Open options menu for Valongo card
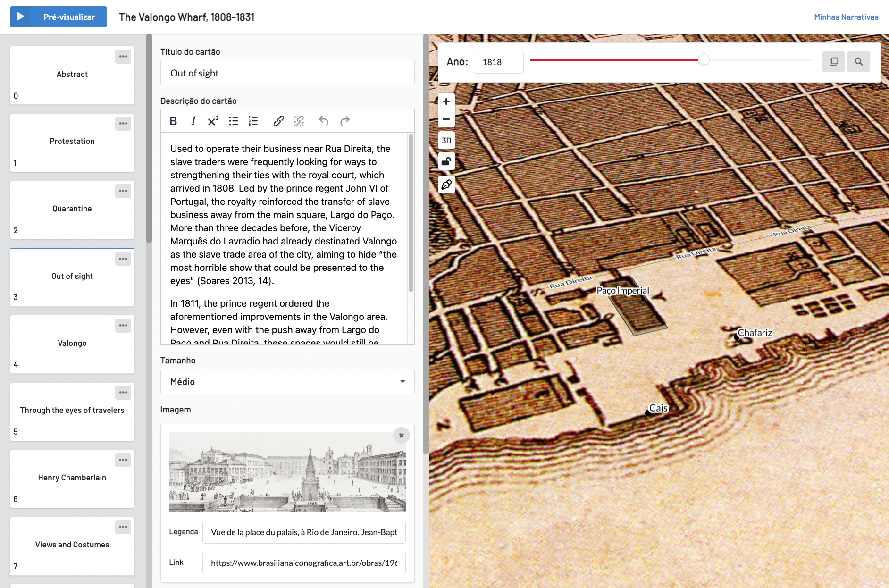 (x=123, y=326)
